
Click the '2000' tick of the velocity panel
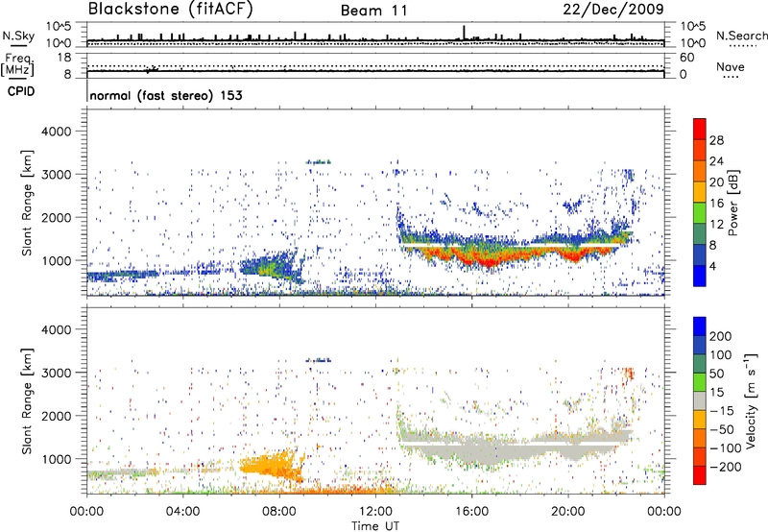[x=56, y=416]
